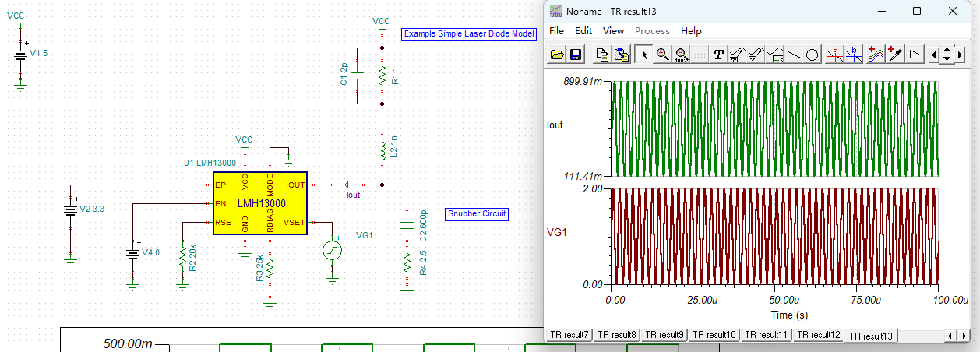Viewport: 980px width, 352px height.
Task: Click the Noname app icon in the title bar
Action: click(556, 11)
